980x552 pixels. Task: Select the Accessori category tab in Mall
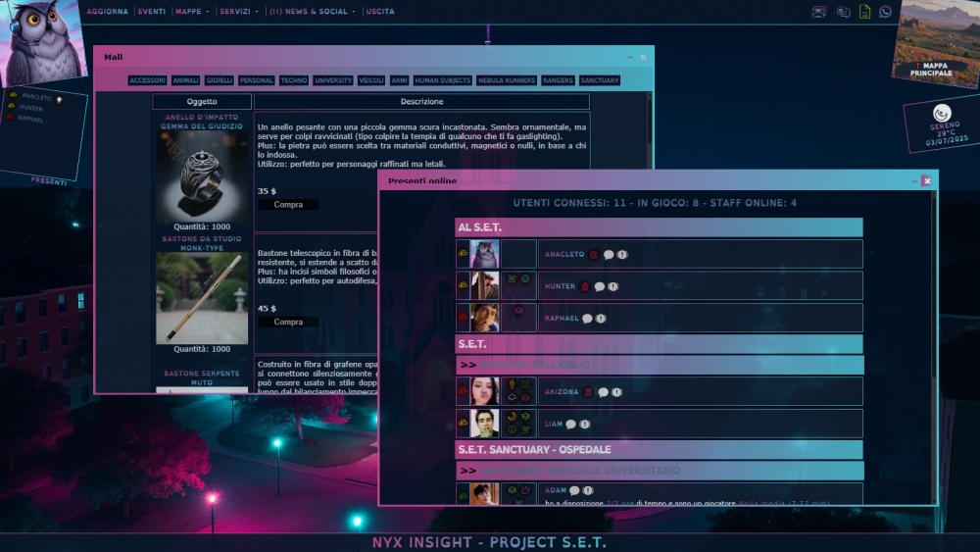(x=148, y=80)
